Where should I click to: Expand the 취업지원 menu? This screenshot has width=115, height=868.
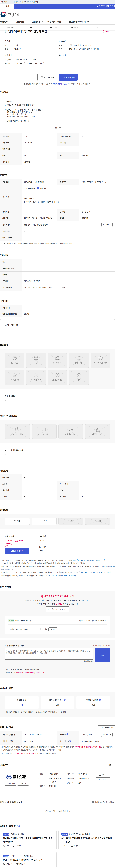(22, 22)
